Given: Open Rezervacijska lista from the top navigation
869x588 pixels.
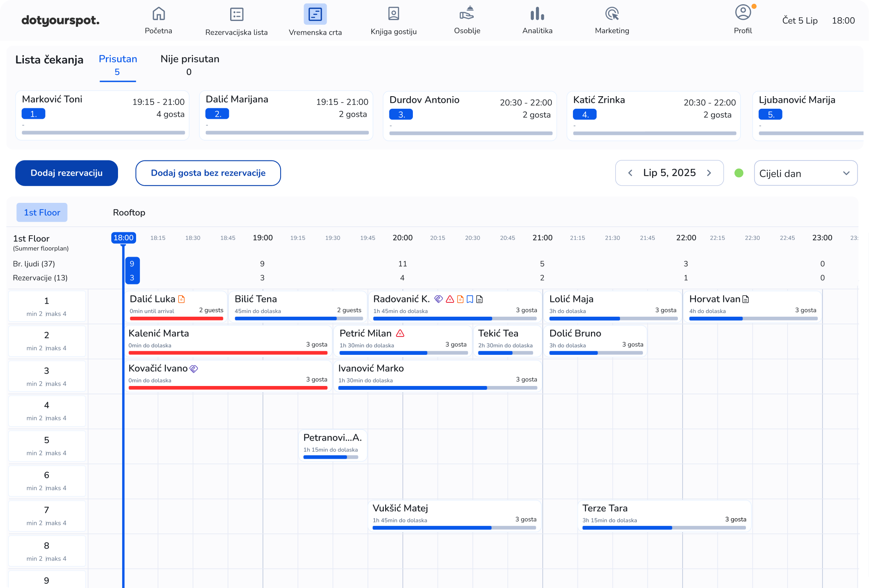Looking at the screenshot, I should click(236, 15).
